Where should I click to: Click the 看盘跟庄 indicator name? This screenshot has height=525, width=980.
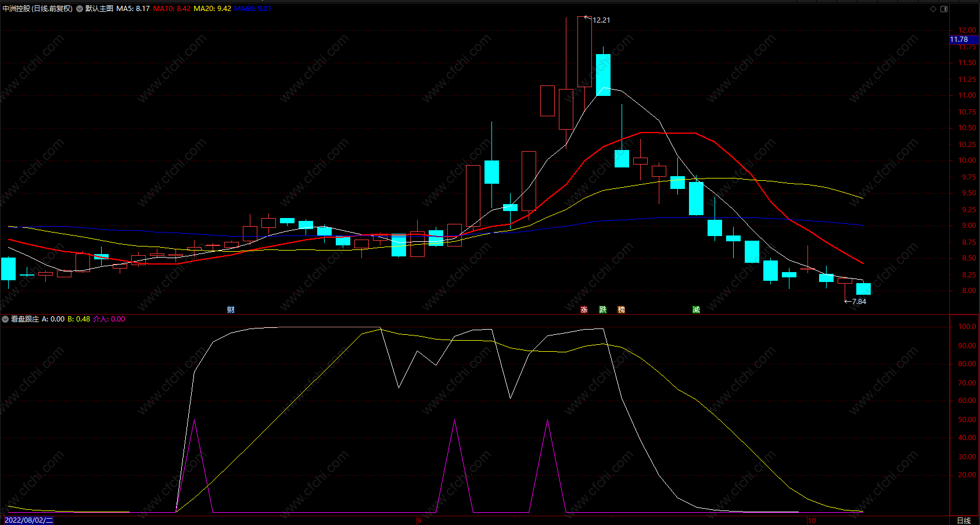click(x=25, y=319)
